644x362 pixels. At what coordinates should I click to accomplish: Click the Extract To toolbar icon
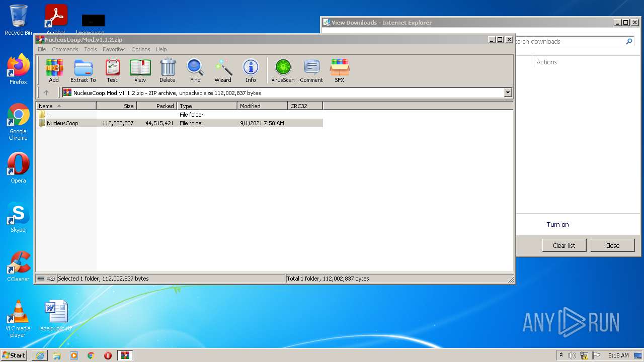(83, 70)
